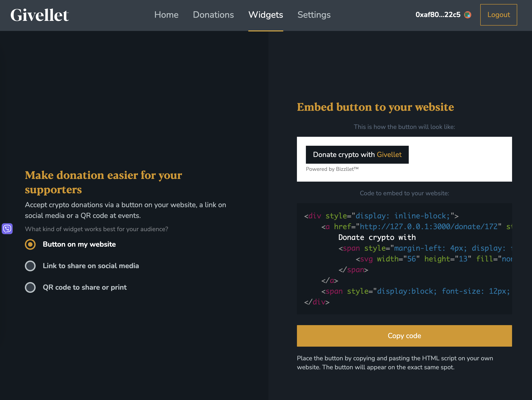Screen dimensions: 532x400
Task: Go to the Donations tab
Action: pos(213,15)
